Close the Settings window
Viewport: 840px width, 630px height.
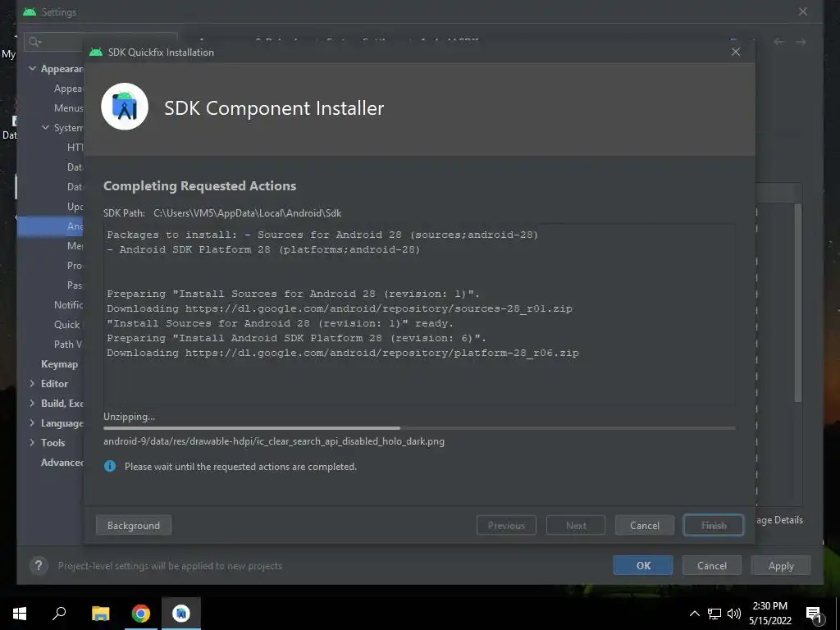click(802, 11)
